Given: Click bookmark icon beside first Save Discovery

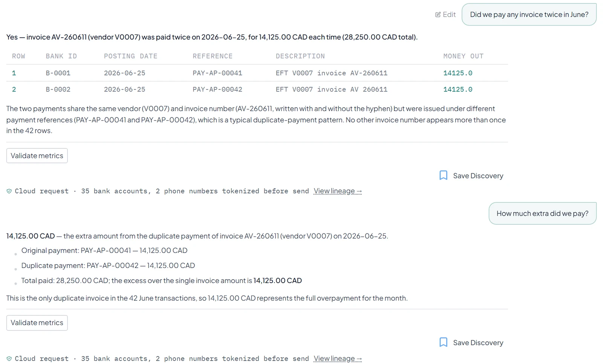Looking at the screenshot, I should pos(443,175).
